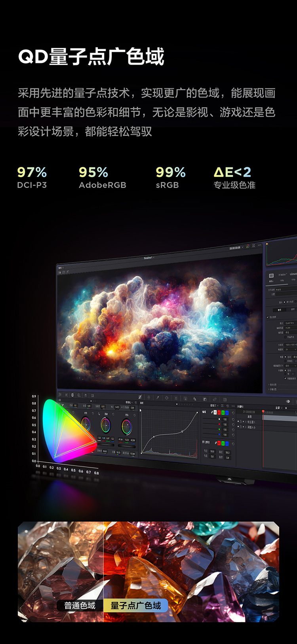Click the 量子点广色域 label
297x644 pixels.
tap(136, 605)
